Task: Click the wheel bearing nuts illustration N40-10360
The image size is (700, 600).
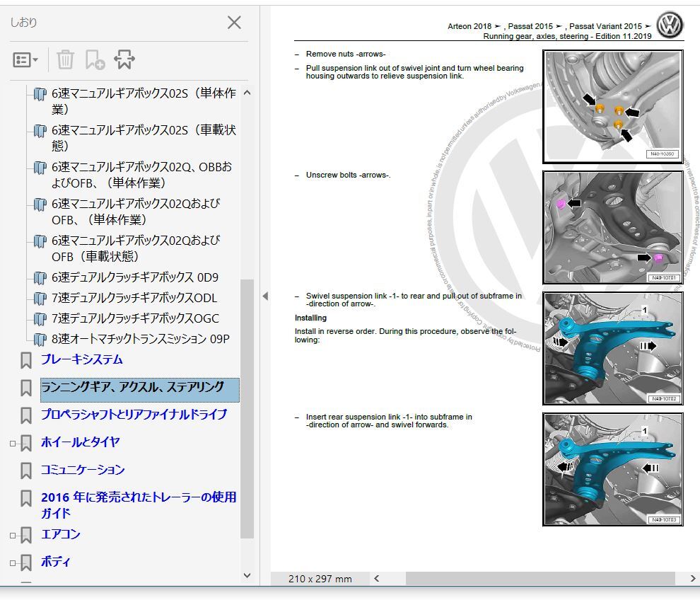Action: 613,107
